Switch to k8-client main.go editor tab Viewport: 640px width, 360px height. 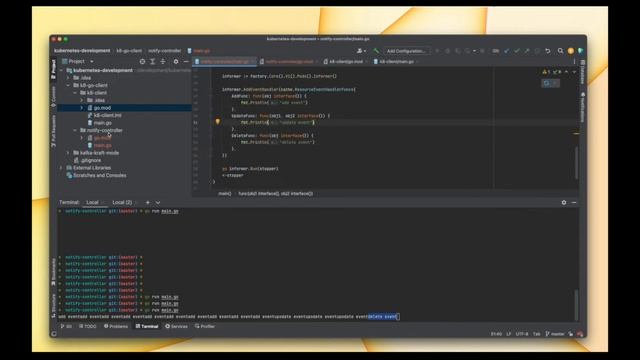point(396,62)
